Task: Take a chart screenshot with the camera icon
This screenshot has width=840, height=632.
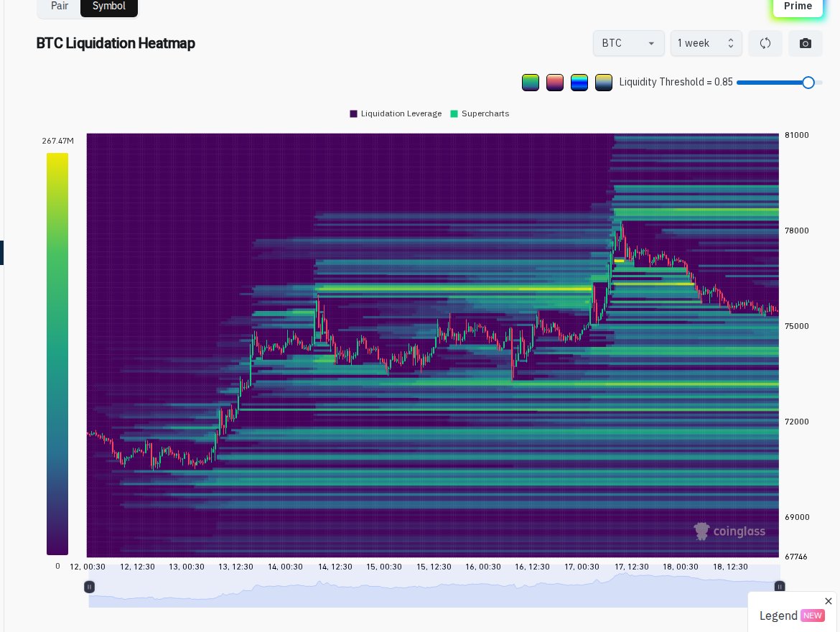Action: point(805,43)
